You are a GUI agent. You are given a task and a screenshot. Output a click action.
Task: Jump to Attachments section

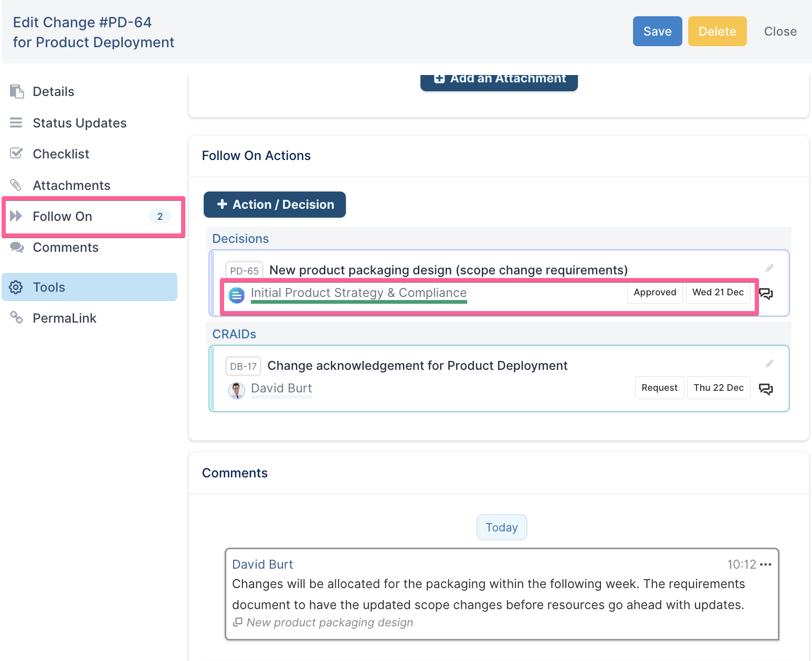pyautogui.click(x=71, y=186)
